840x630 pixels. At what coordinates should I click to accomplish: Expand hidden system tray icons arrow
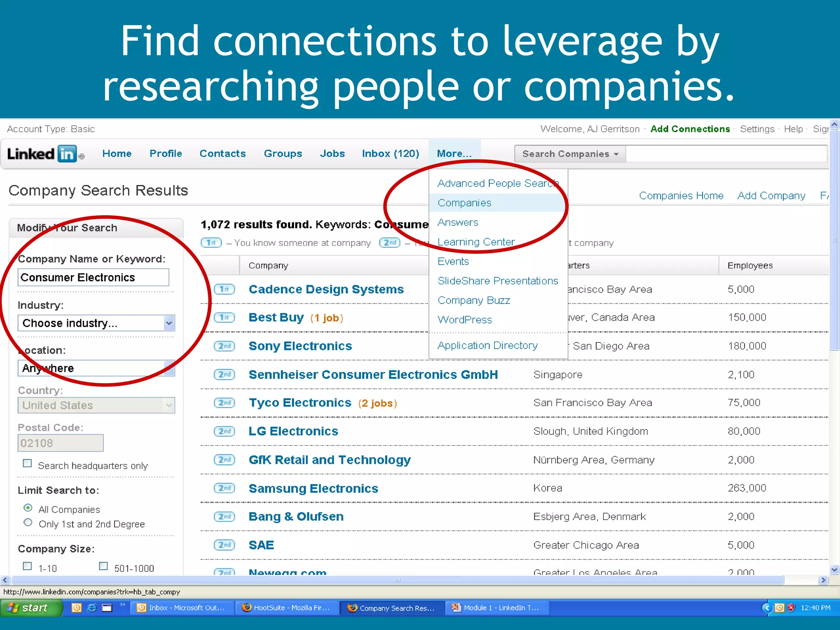click(767, 608)
